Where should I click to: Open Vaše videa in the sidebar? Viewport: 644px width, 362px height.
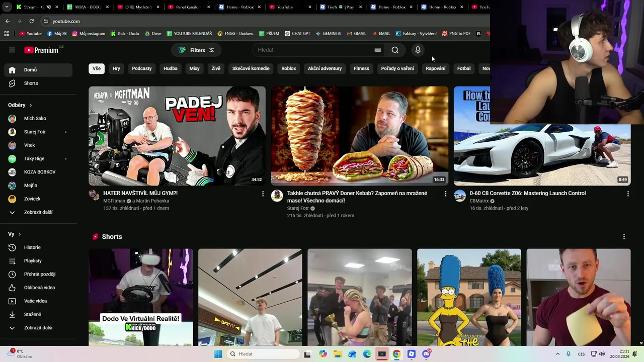point(38,301)
